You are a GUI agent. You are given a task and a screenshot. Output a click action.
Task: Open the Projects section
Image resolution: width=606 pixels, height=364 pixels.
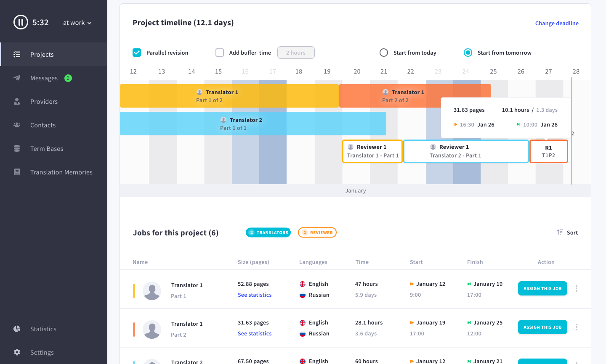pos(54,54)
